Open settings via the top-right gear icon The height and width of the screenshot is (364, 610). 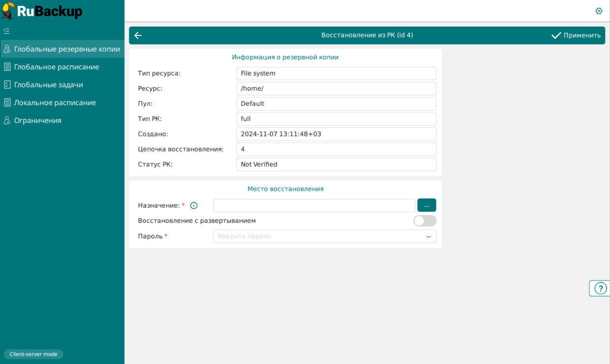599,11
